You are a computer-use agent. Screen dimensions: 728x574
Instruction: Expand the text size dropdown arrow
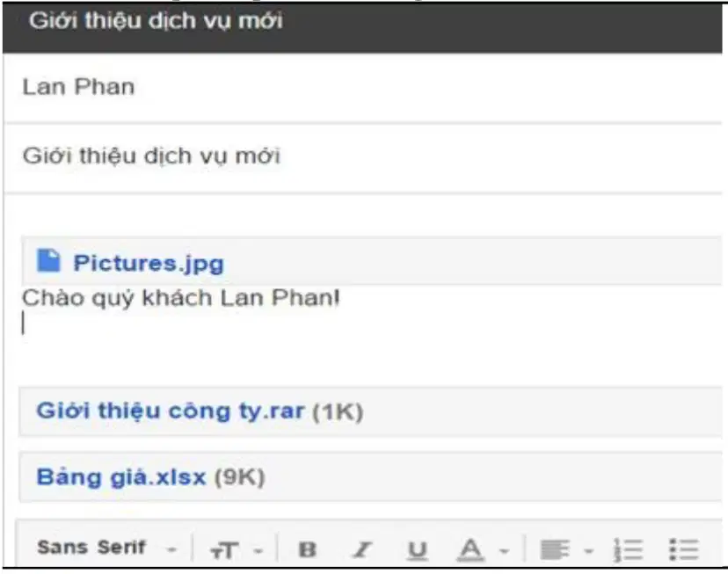(258, 552)
